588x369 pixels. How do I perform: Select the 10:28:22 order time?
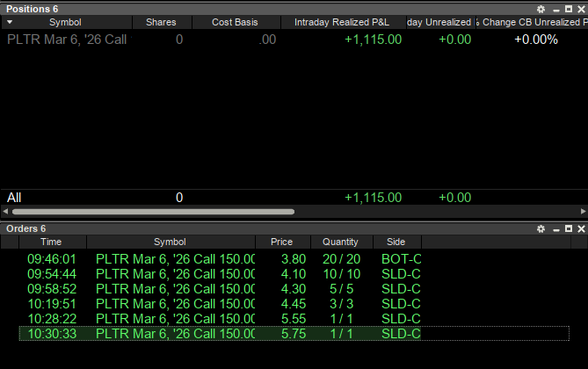52,319
